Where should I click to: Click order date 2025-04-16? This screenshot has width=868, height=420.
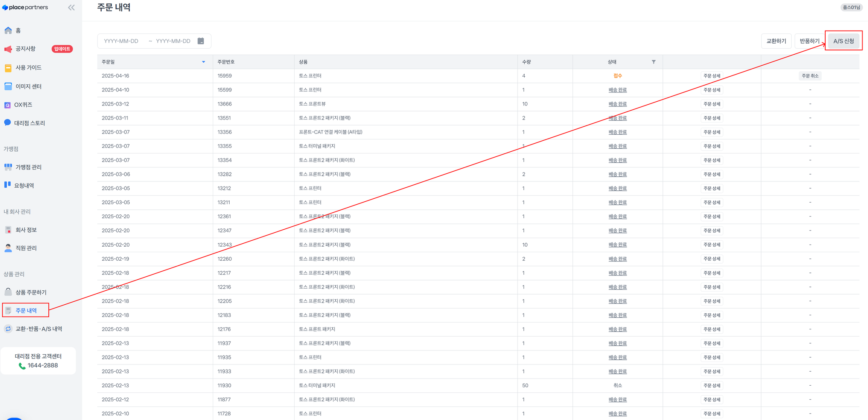(x=115, y=76)
